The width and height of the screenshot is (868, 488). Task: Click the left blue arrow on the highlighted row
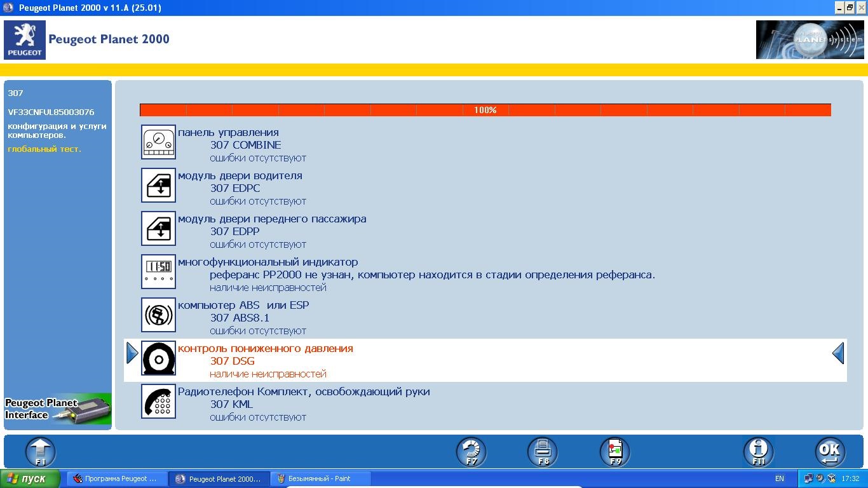point(132,353)
